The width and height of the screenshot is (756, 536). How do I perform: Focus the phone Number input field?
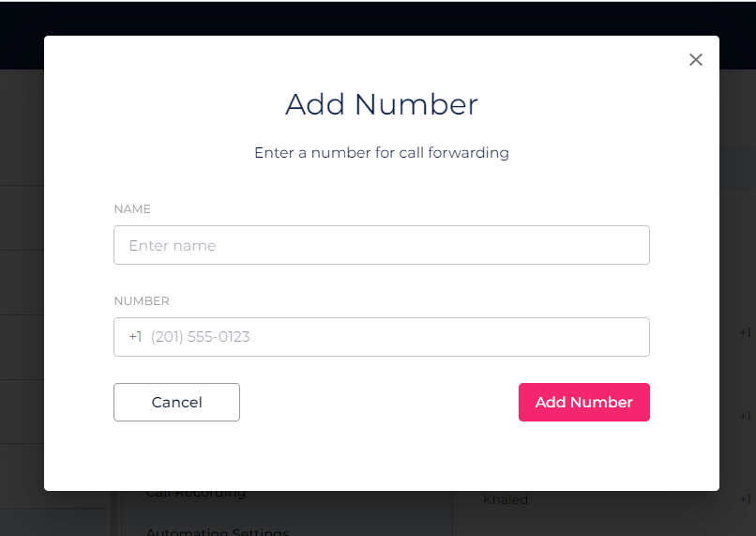click(x=394, y=337)
